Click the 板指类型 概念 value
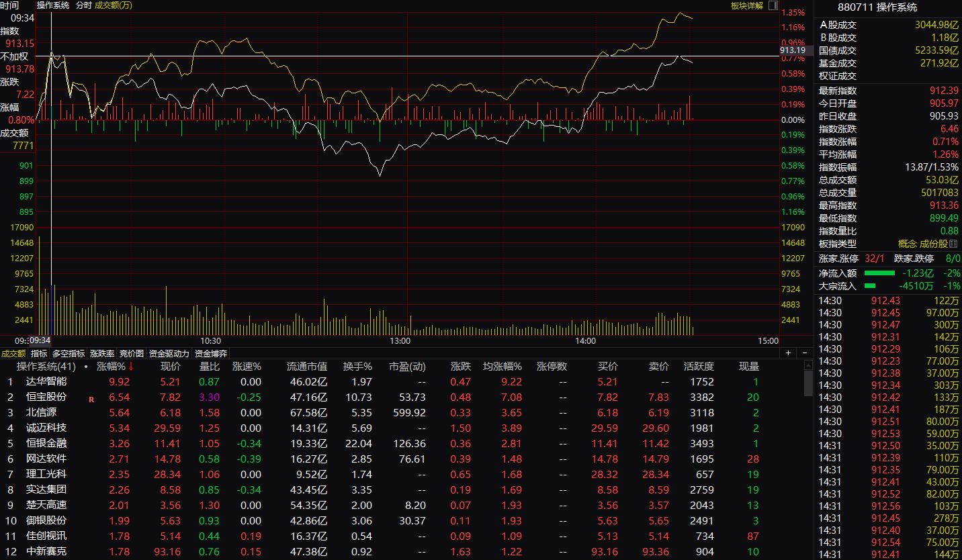The image size is (962, 560). pyautogui.click(x=908, y=244)
